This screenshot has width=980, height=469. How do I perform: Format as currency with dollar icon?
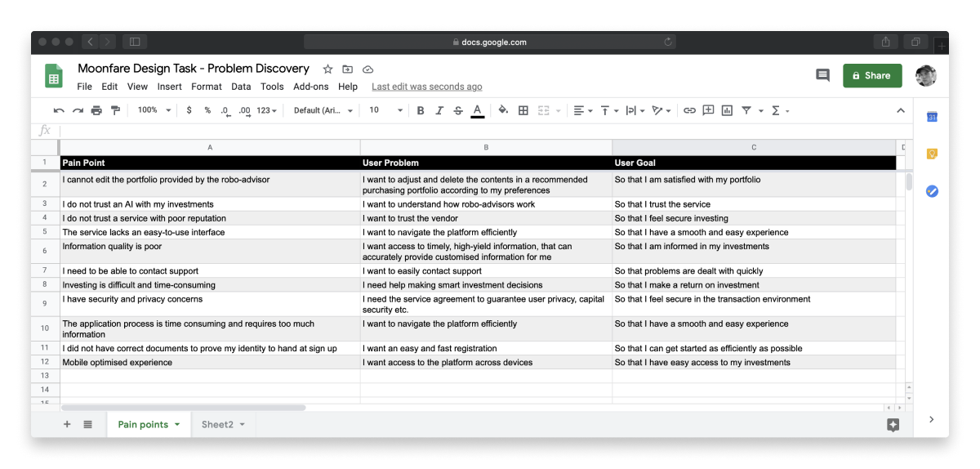click(x=189, y=110)
